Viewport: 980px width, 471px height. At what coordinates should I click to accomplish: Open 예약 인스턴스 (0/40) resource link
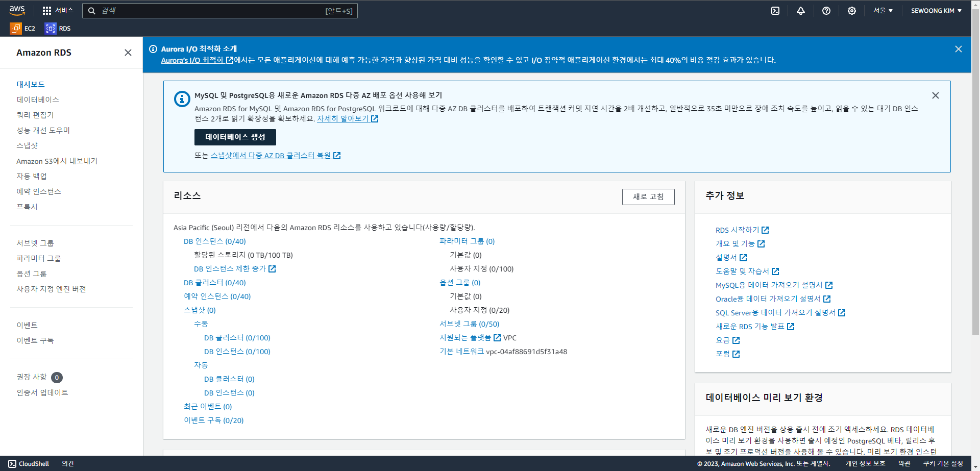pyautogui.click(x=217, y=296)
